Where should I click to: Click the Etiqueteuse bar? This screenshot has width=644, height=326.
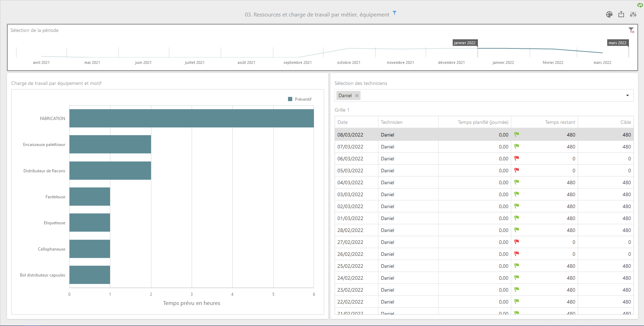pyautogui.click(x=90, y=222)
